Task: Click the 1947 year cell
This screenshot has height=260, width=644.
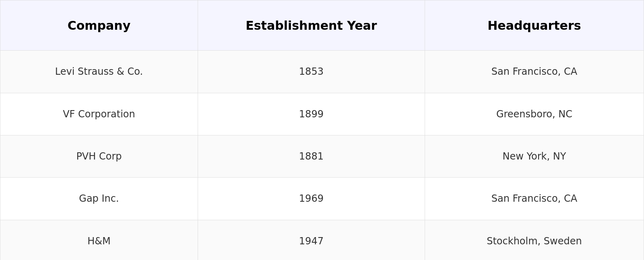Action: click(x=311, y=241)
